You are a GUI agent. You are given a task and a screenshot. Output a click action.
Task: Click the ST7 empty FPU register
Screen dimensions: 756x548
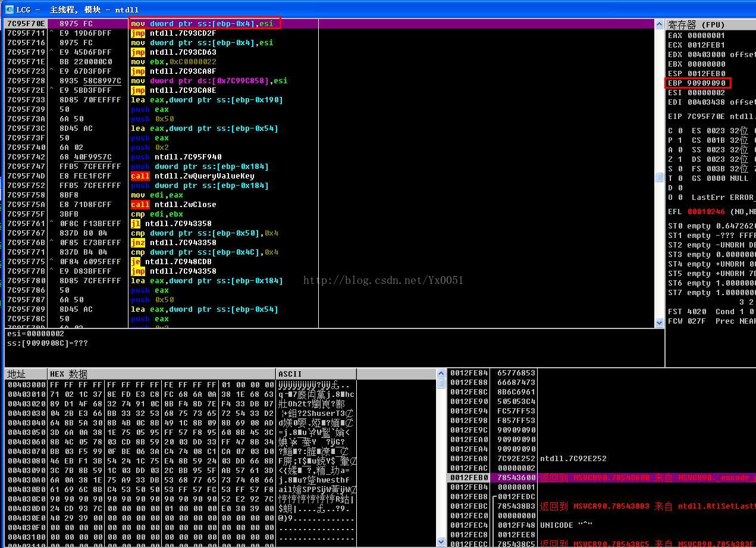pyautogui.click(x=711, y=292)
